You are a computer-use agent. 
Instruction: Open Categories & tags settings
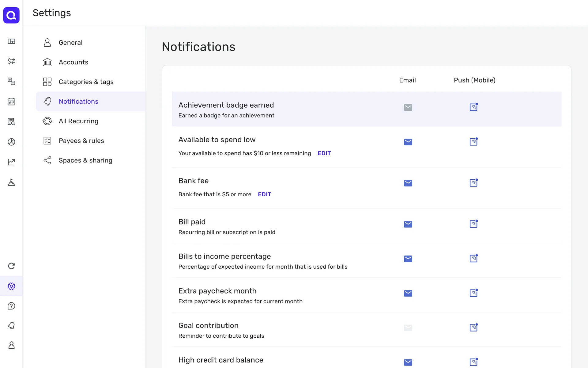(86, 82)
